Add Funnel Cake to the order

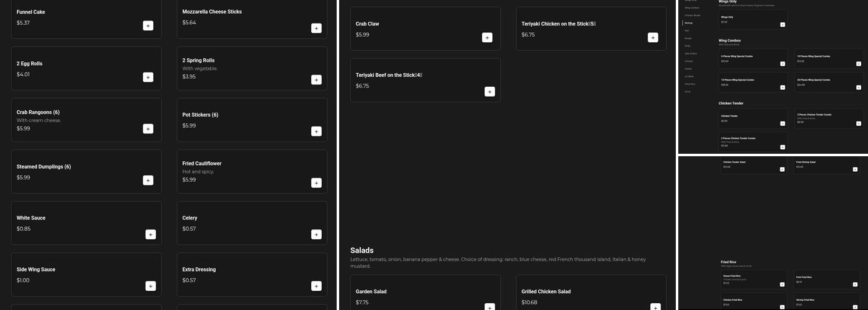(x=148, y=25)
